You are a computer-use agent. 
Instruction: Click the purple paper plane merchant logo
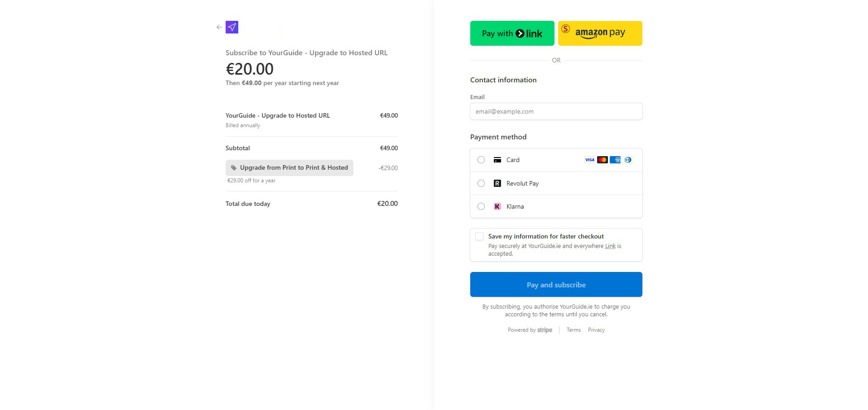click(x=232, y=27)
